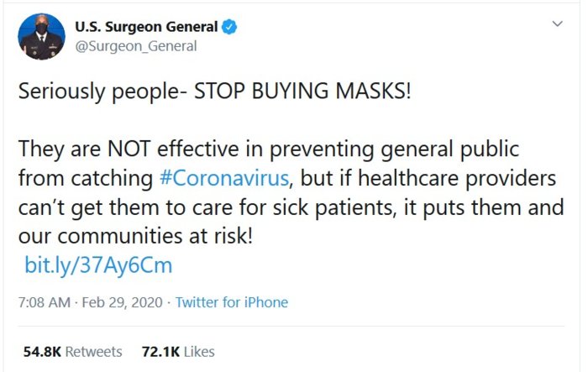Follow the #Coronavirus hashtag
This screenshot has width=588, height=372.
point(224,178)
